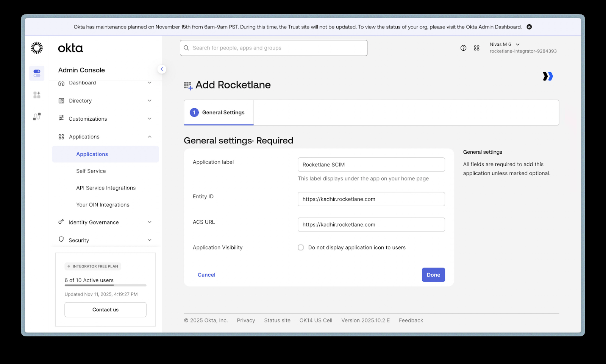
Task: Expand the Customizations menu chevron
Action: pyautogui.click(x=150, y=119)
